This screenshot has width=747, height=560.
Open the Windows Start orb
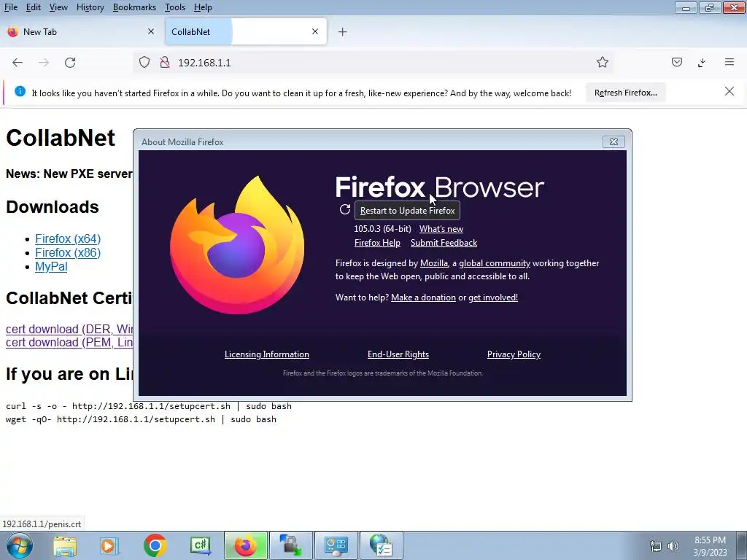[20, 545]
